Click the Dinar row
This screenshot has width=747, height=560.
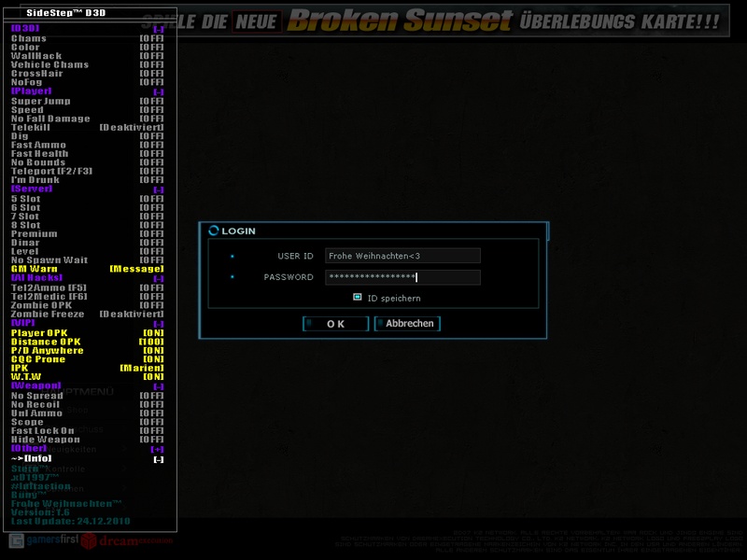tap(87, 243)
